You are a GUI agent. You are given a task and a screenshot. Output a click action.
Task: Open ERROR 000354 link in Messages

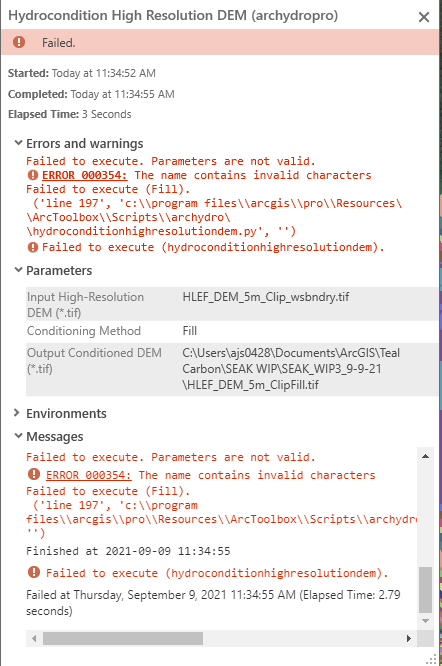[88, 475]
